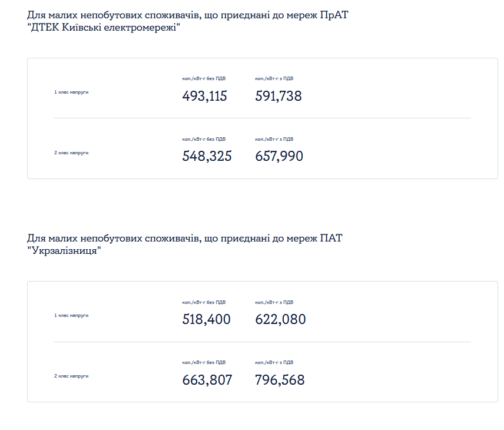Select the number 622,080
Image resolution: width=504 pixels, height=430 pixels.
coord(280,319)
